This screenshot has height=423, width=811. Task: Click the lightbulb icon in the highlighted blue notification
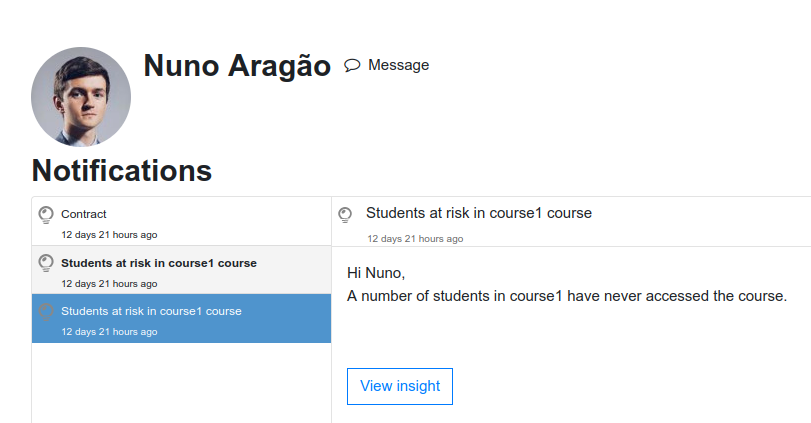[x=46, y=312]
